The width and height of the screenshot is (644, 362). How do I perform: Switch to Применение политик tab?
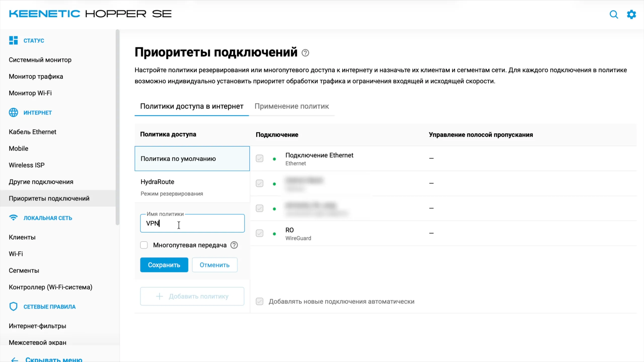(x=292, y=106)
